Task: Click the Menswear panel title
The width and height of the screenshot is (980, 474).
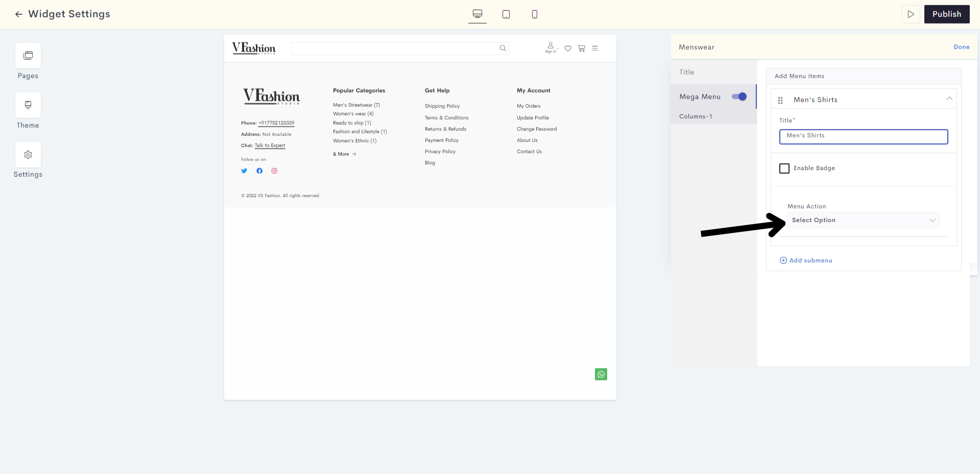Action: (x=697, y=47)
